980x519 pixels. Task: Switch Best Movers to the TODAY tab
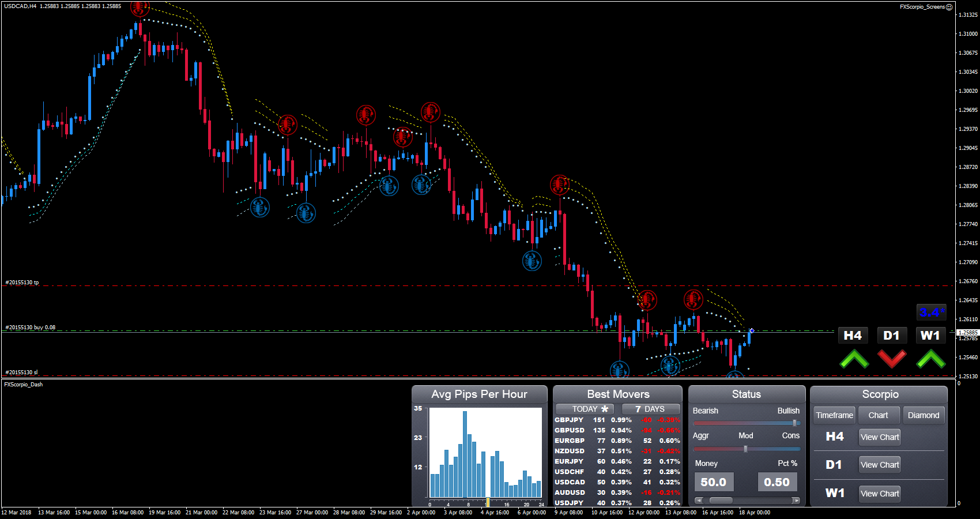(x=589, y=409)
